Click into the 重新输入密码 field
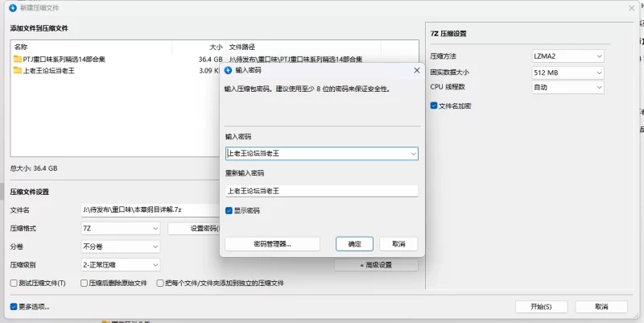This screenshot has width=644, height=323. pos(321,191)
